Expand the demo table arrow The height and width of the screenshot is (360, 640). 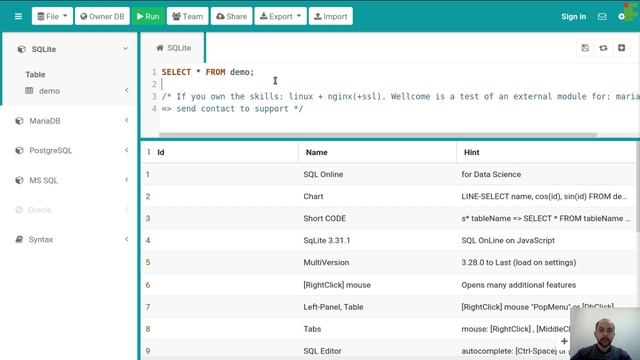tap(127, 90)
